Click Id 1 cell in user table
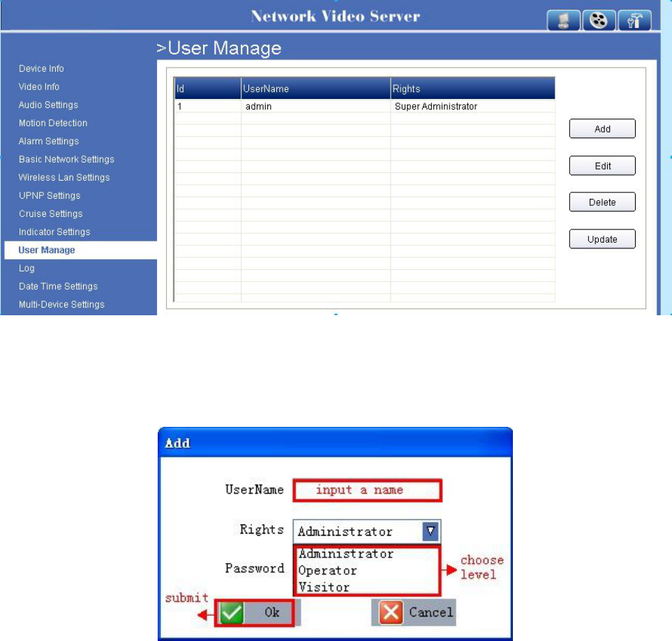The height and width of the screenshot is (641, 672). [207, 106]
